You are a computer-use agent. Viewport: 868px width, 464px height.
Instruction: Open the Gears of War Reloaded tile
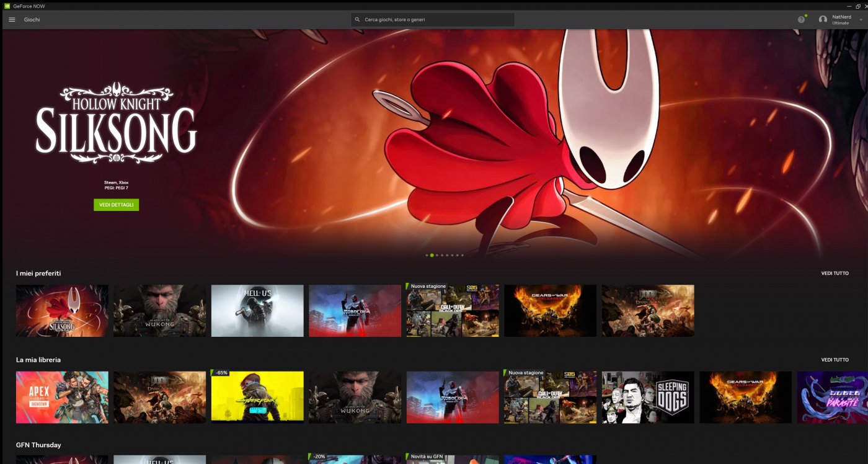(550, 311)
